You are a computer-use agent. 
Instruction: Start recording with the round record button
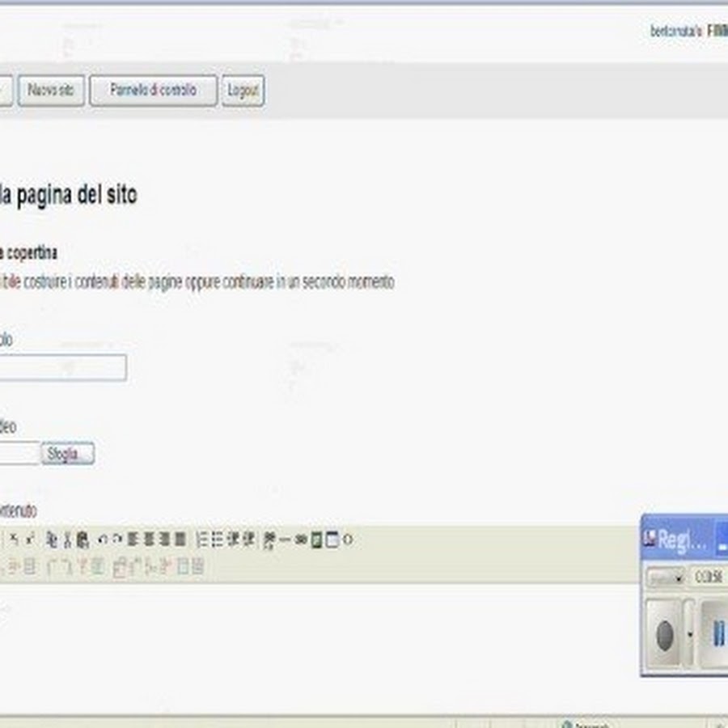tap(665, 634)
